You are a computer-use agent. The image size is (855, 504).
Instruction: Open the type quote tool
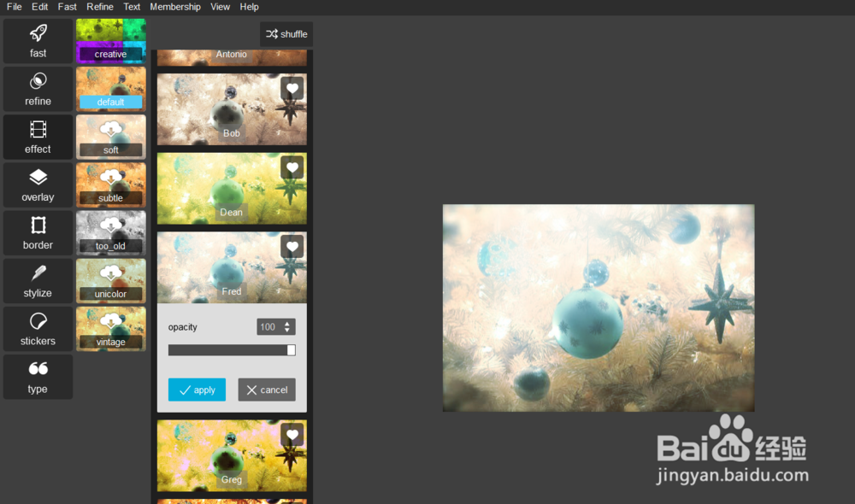click(38, 377)
